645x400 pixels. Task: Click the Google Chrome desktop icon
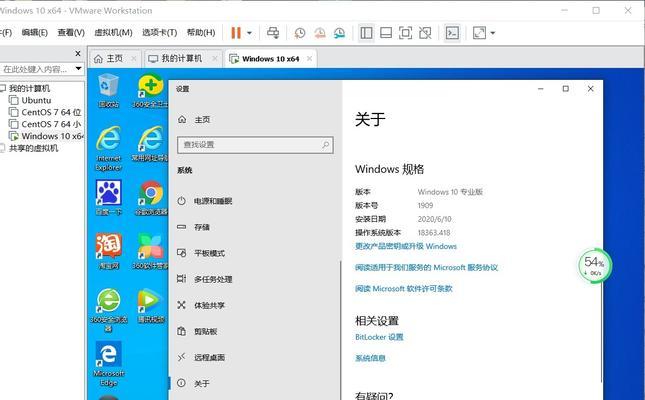151,198
